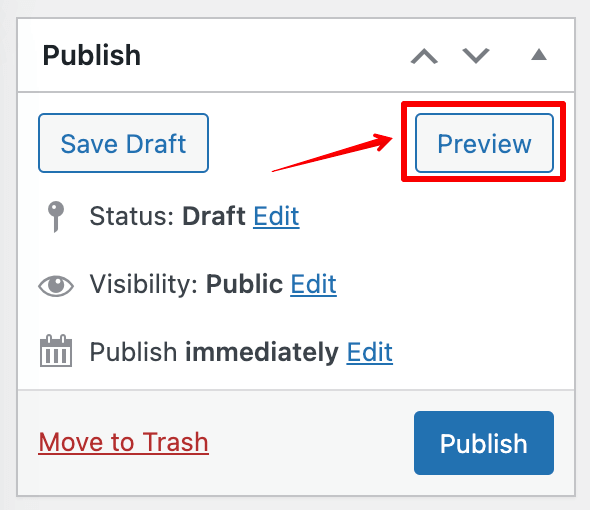590x510 pixels.
Task: Open the post Preview
Action: [484, 143]
